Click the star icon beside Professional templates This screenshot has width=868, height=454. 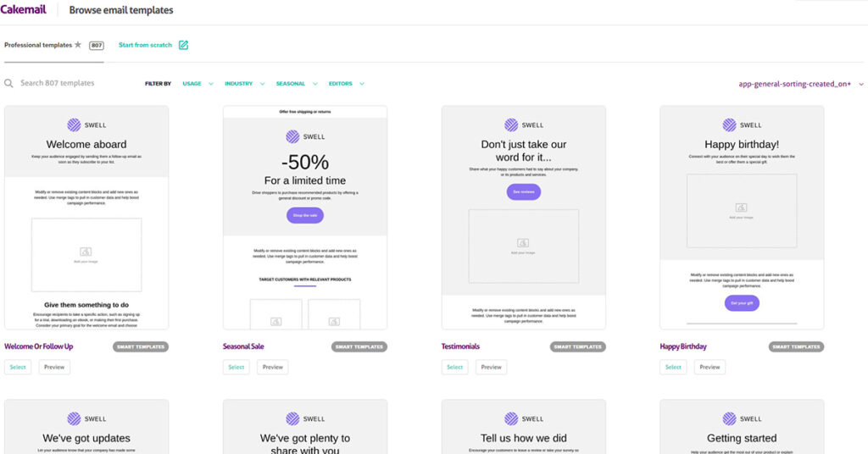(x=78, y=45)
